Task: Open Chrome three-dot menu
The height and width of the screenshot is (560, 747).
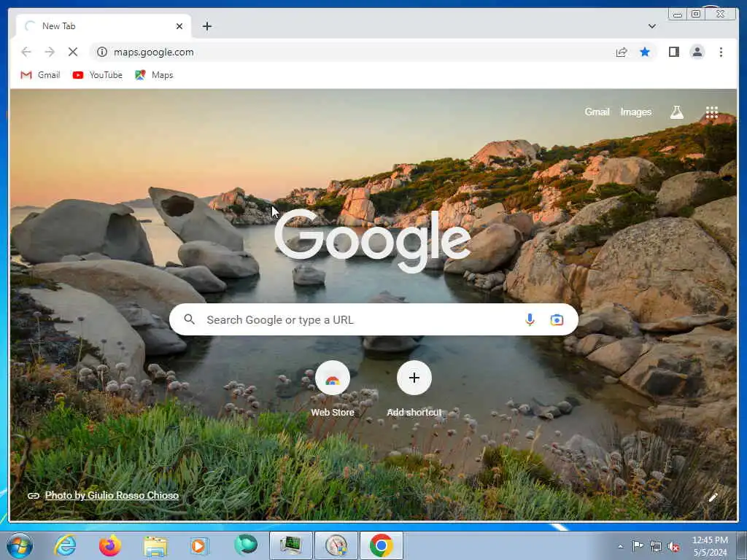Action: 721,52
